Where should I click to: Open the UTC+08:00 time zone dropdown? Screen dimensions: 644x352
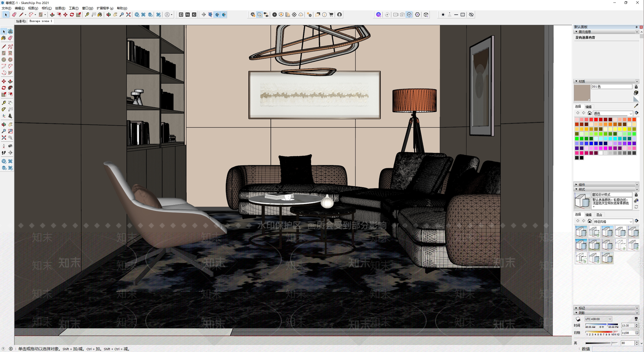pyautogui.click(x=598, y=319)
